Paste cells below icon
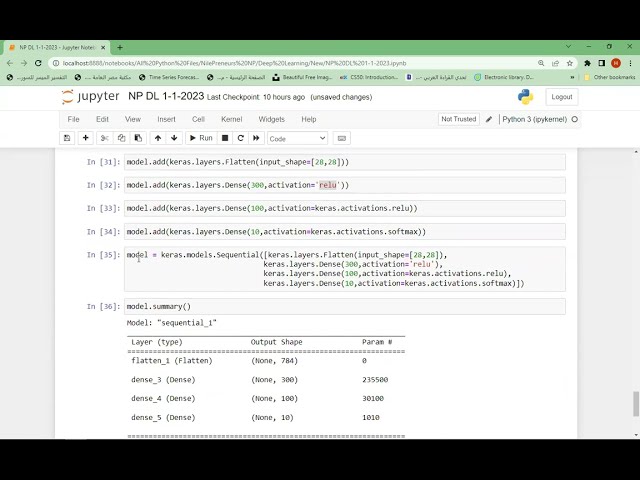 pyautogui.click(x=138, y=138)
